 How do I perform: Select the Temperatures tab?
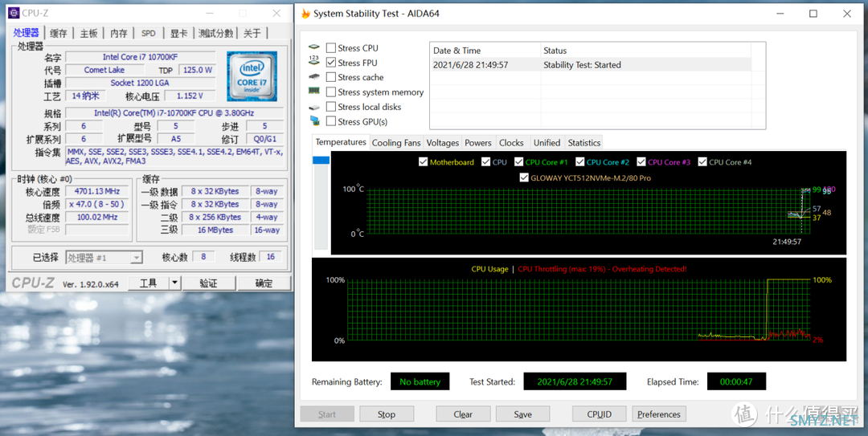pyautogui.click(x=341, y=142)
